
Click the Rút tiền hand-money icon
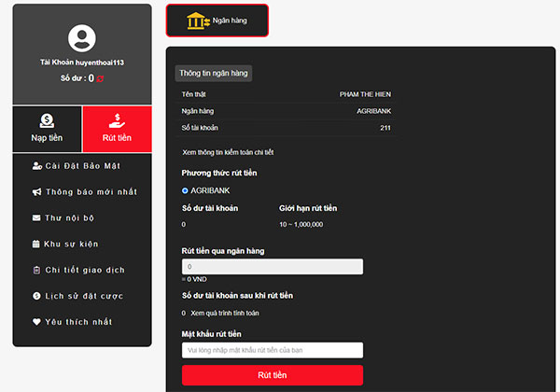pos(117,120)
